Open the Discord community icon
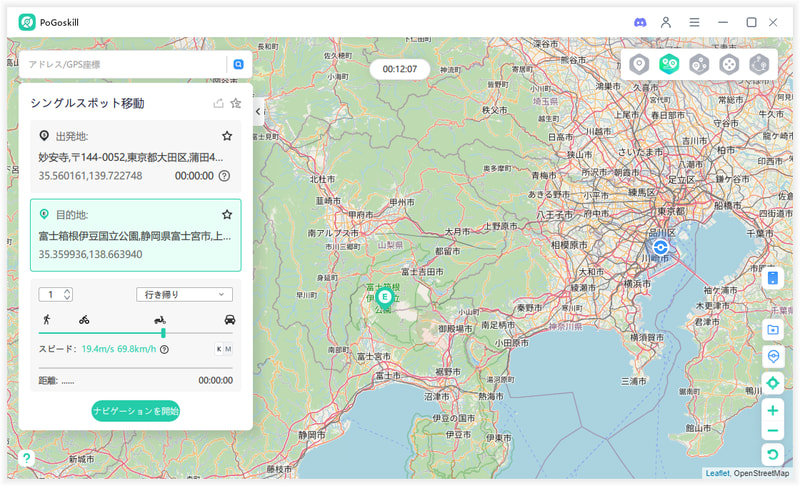Viewport: 800px width, 486px height. pyautogui.click(x=640, y=22)
